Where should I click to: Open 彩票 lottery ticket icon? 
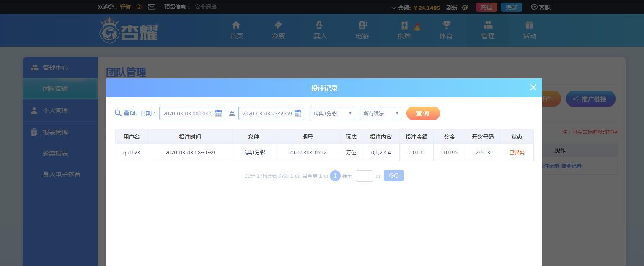click(278, 25)
